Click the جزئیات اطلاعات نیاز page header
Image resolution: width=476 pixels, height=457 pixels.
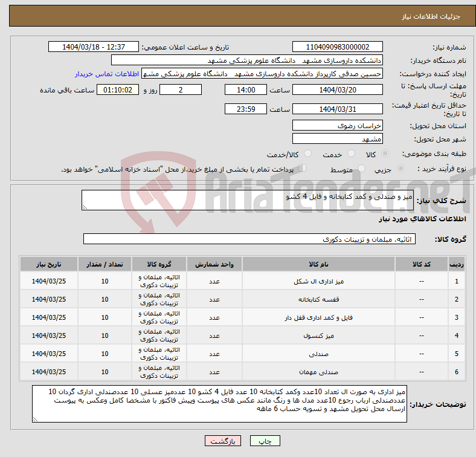pyautogui.click(x=431, y=16)
